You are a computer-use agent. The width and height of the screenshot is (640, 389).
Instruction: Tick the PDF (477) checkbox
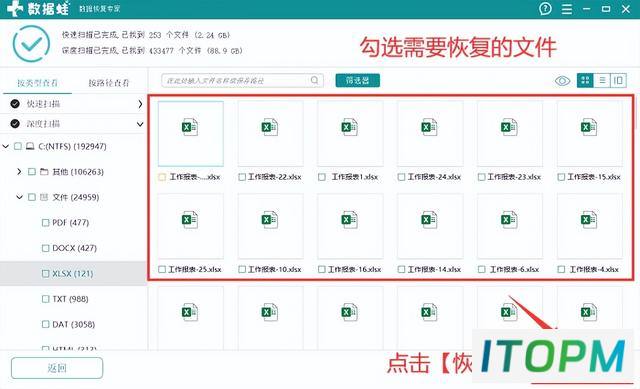[45, 223]
